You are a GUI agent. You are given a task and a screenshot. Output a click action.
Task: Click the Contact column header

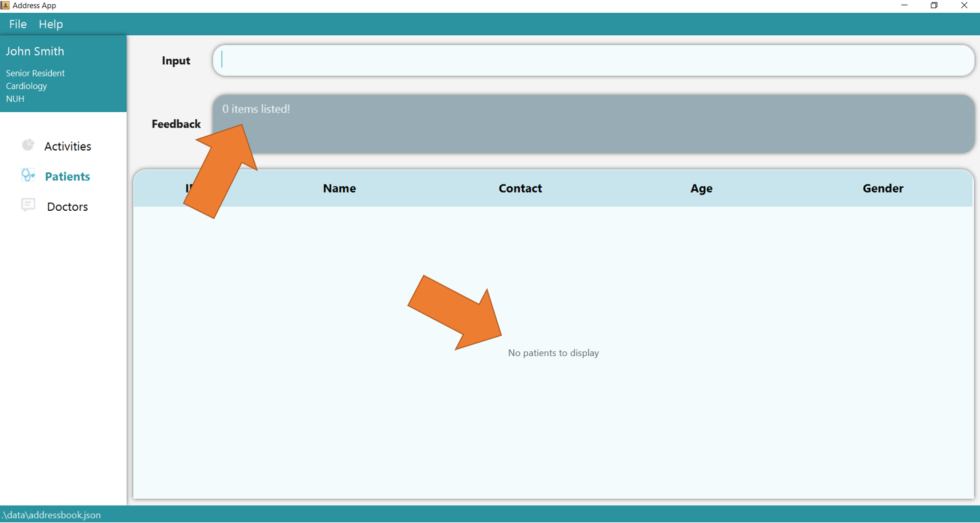(x=520, y=189)
